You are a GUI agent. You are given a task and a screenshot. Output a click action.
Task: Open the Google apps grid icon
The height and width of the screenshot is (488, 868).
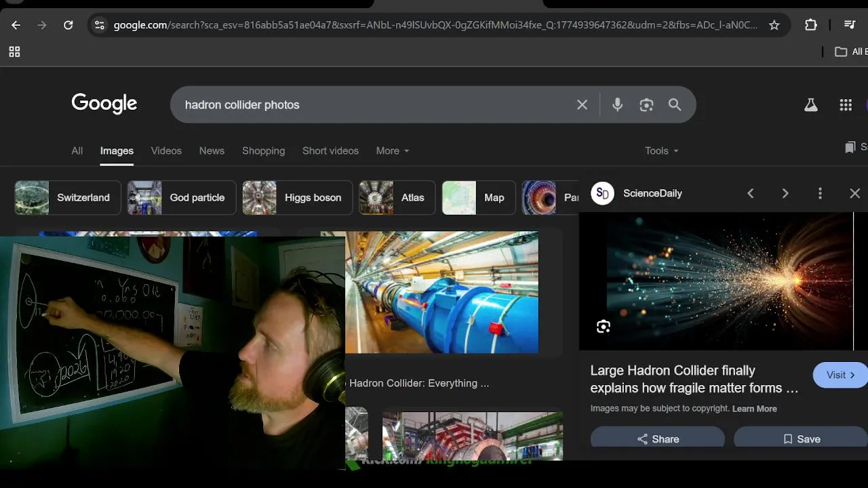[846, 104]
